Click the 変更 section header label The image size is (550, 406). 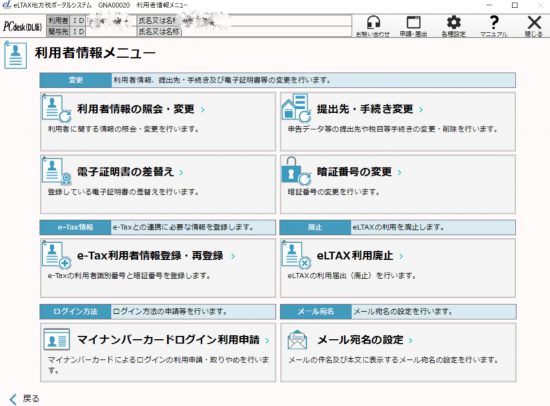tap(76, 80)
